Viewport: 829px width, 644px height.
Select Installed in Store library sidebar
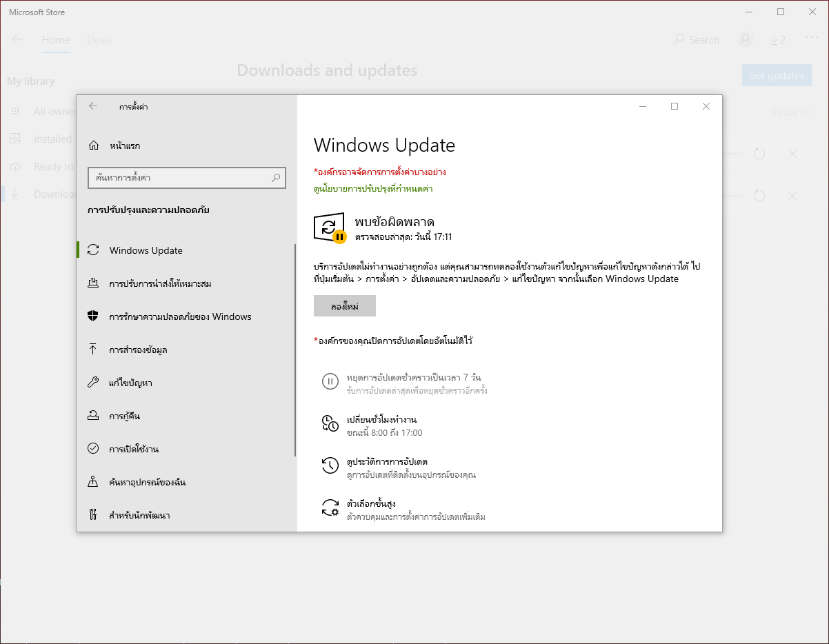tap(40, 139)
